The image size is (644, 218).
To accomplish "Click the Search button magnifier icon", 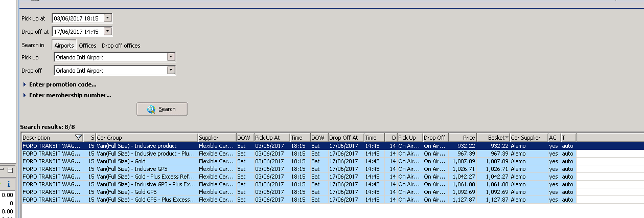I will (151, 109).
